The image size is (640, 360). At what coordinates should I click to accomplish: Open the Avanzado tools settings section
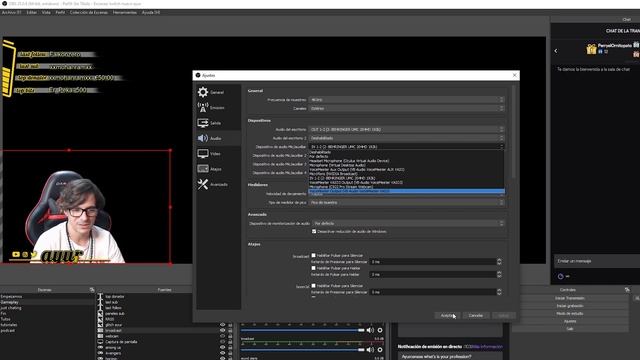[x=218, y=184]
